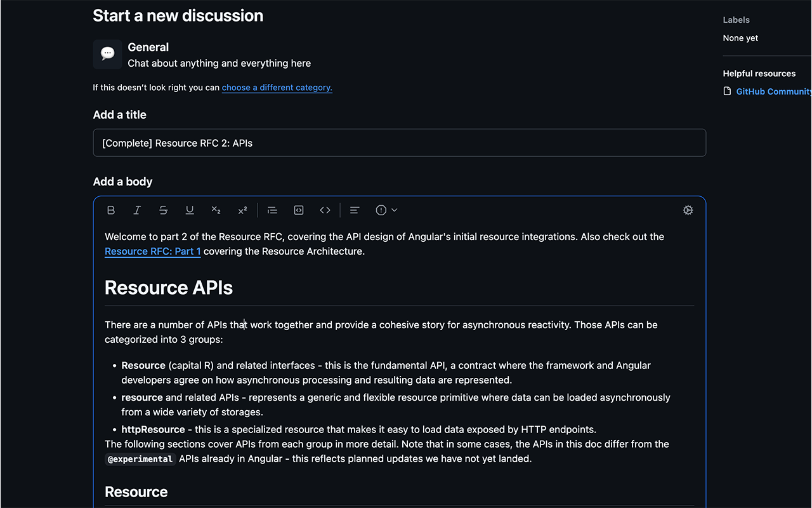Toggle bold formatting in the editor toolbar

(110, 210)
